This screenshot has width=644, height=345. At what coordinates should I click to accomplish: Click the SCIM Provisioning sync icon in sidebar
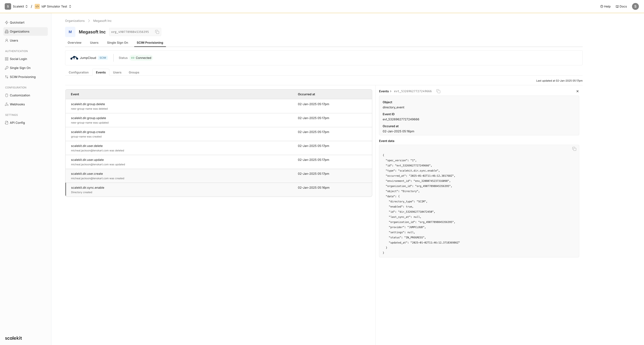click(7, 77)
